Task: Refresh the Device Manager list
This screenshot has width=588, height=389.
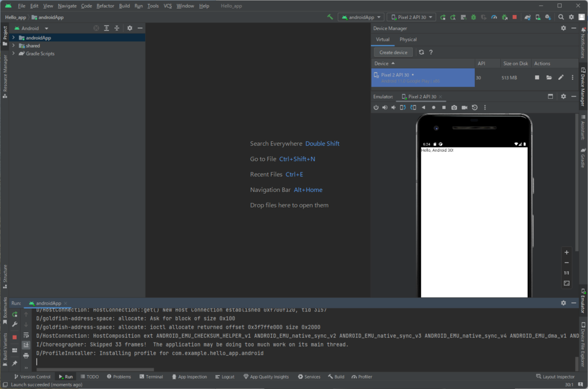Action: point(421,52)
